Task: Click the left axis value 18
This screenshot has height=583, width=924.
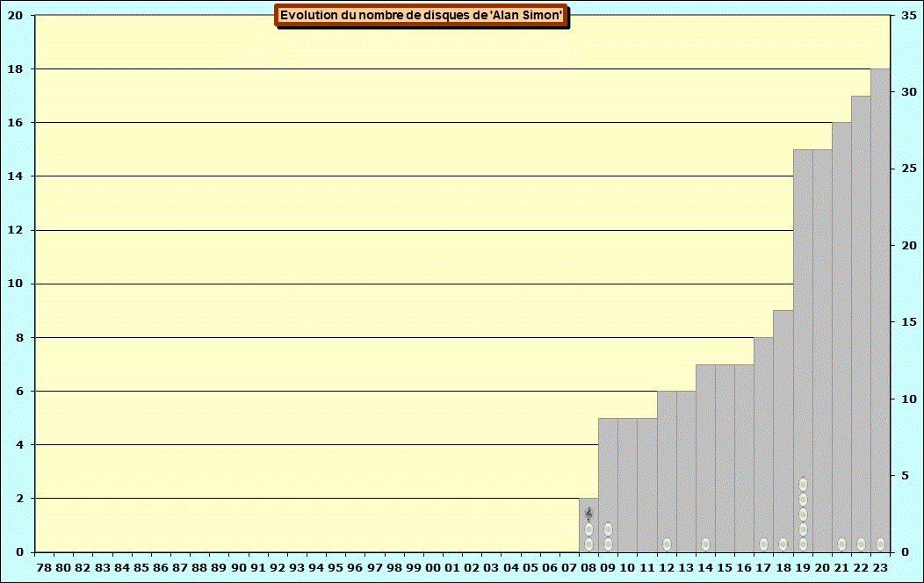Action: point(15,68)
